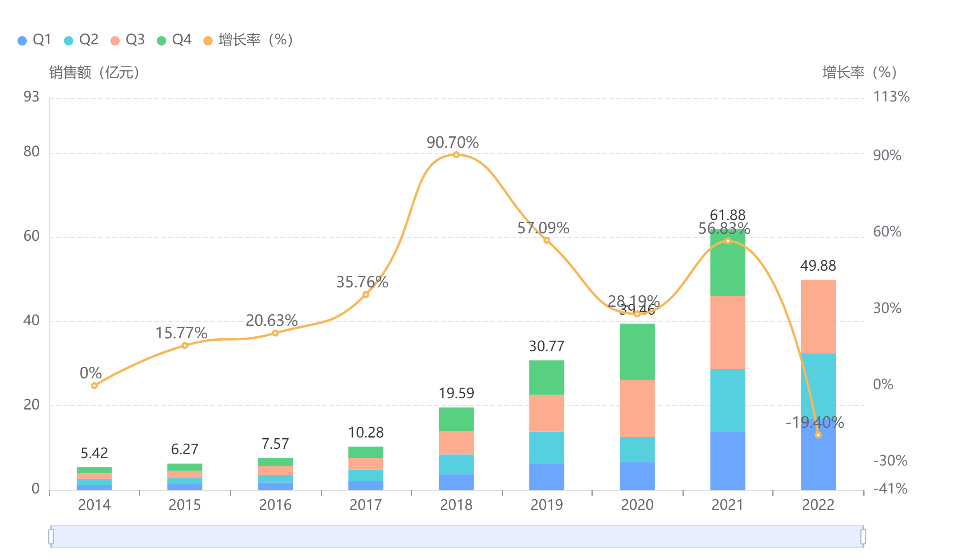Click the -19.40% point for 2022
The height and width of the screenshot is (560, 980).
click(818, 435)
